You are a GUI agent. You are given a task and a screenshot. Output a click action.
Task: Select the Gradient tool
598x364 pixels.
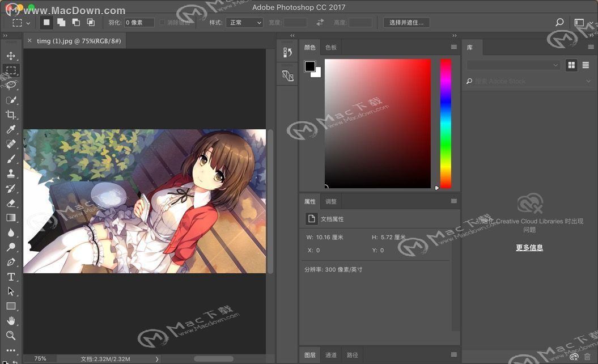[11, 218]
